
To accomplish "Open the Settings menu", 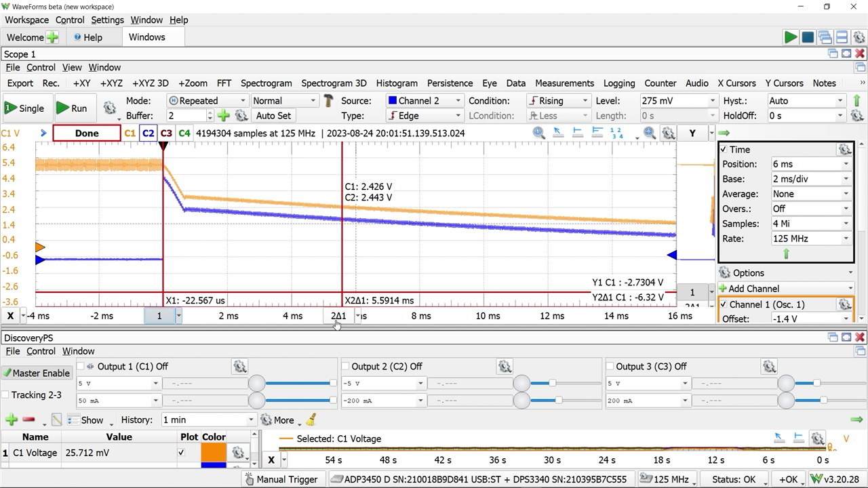I will coord(107,20).
